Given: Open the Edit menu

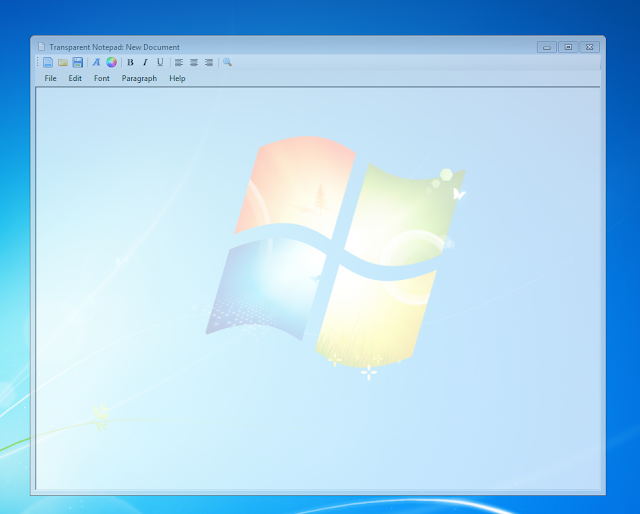Looking at the screenshot, I should [75, 78].
